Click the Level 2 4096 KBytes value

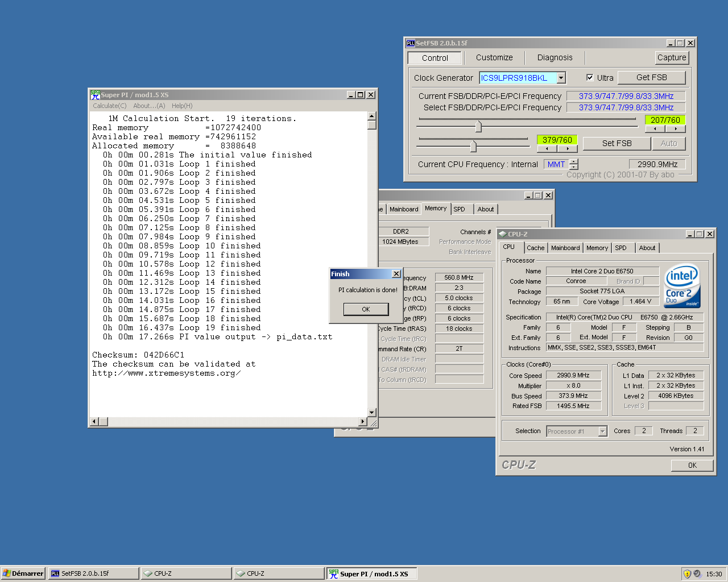pyautogui.click(x=676, y=396)
